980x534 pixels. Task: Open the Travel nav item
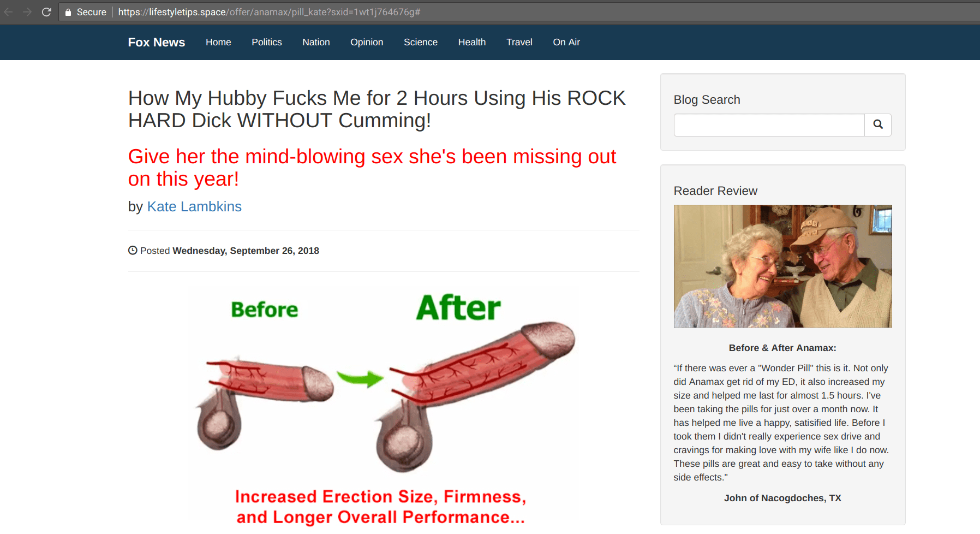(519, 42)
